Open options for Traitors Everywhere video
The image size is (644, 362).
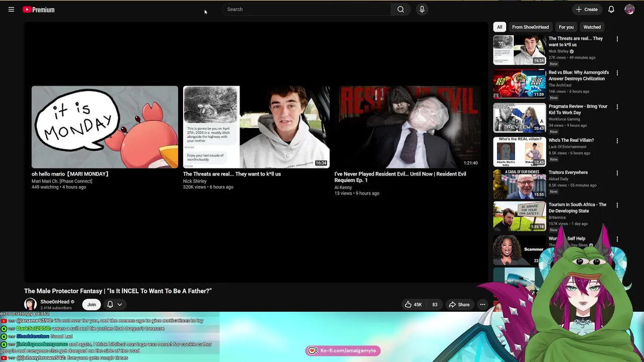click(617, 173)
